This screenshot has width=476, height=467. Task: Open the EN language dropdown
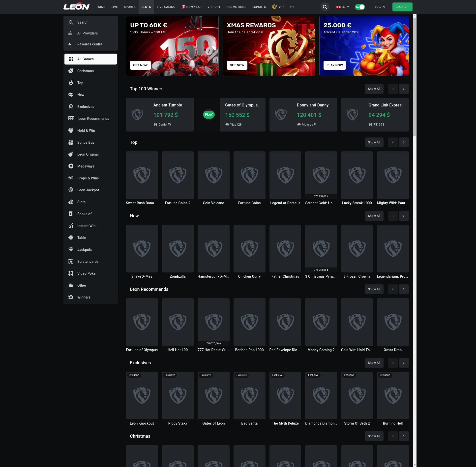click(343, 7)
